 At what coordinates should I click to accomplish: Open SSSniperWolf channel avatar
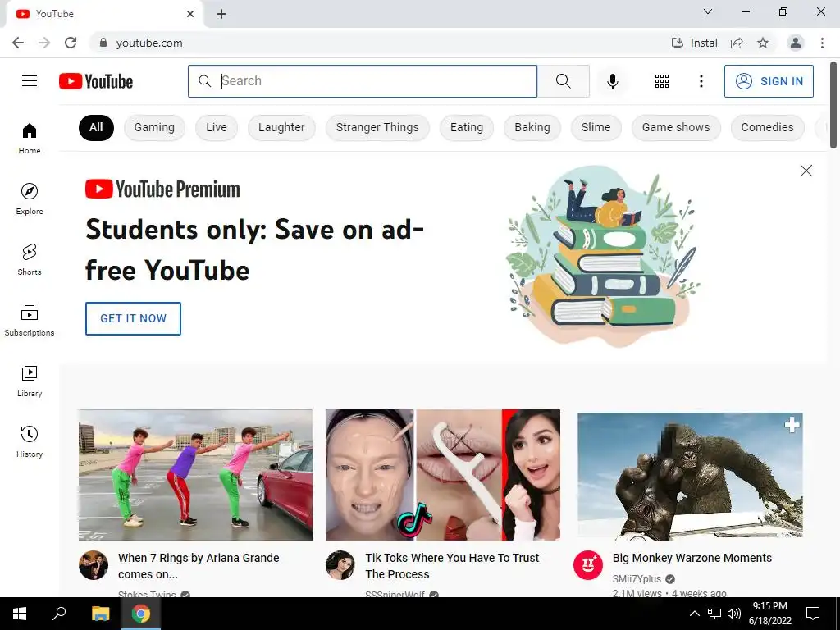pyautogui.click(x=340, y=564)
